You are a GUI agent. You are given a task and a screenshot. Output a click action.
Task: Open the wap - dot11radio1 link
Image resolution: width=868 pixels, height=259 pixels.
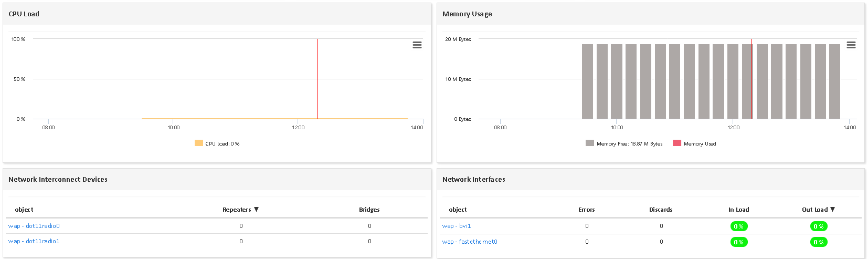click(34, 241)
